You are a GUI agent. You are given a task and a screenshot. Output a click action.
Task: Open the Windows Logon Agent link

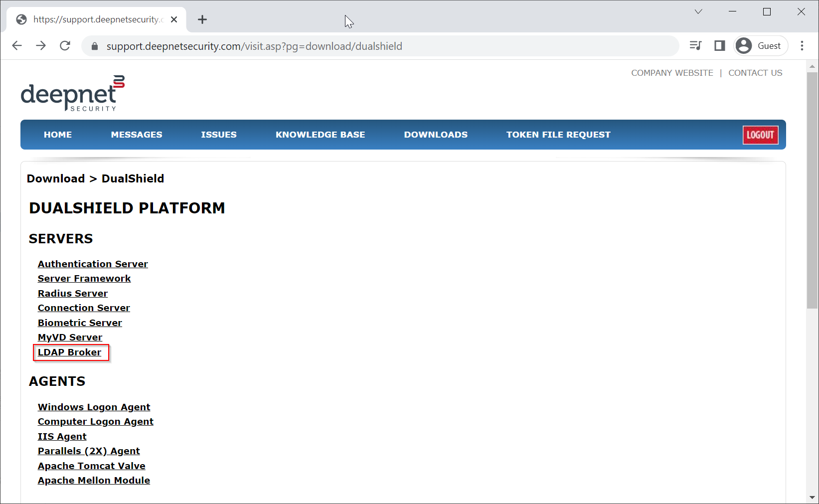coord(94,407)
